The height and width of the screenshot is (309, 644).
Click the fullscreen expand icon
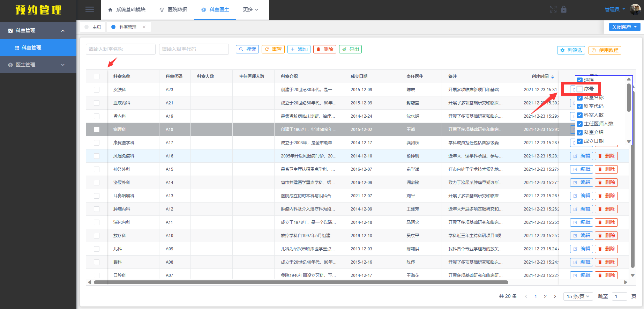pos(553,9)
